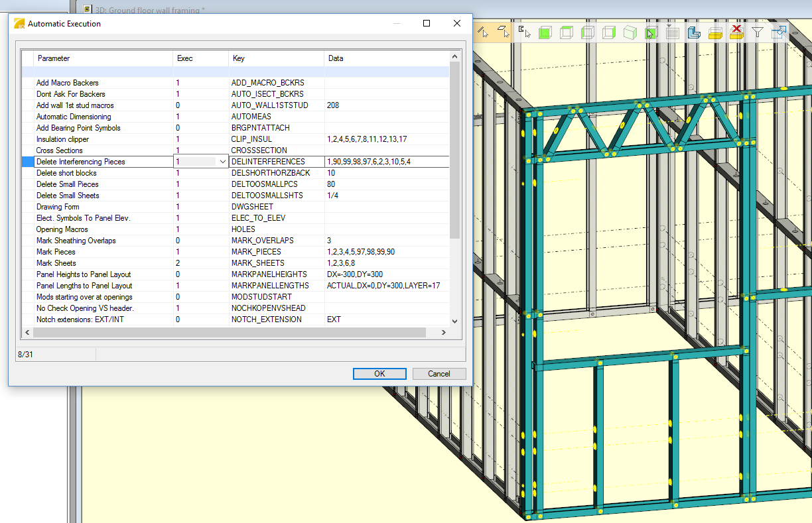812x523 pixels.
Task: Click the blue pop-out window icon
Action: click(778, 32)
